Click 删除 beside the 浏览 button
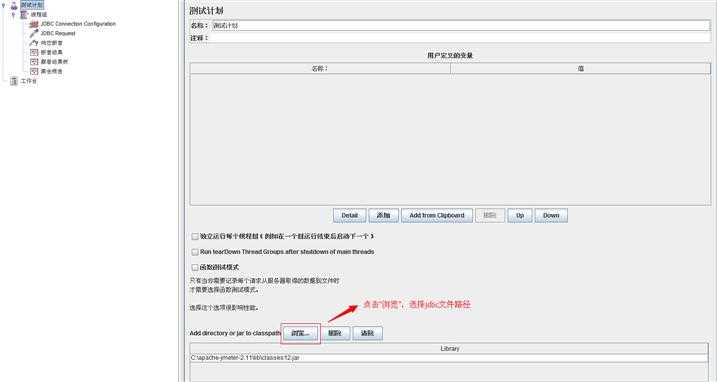Viewport: 717px width, 382px height. coord(335,334)
